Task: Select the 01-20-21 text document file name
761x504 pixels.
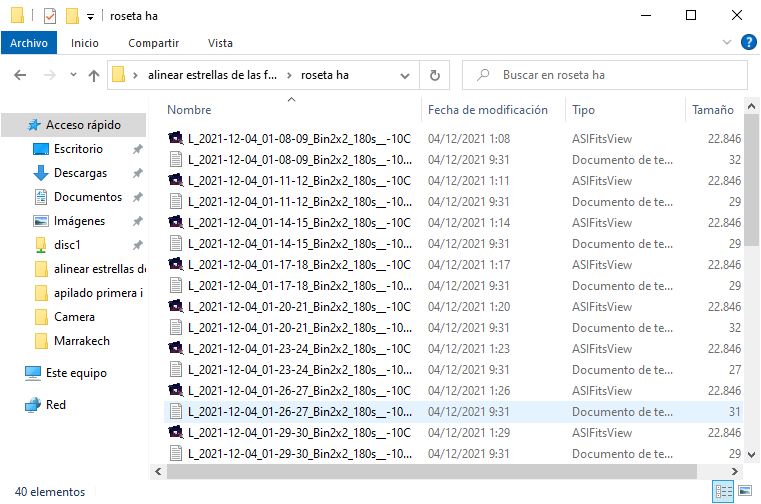Action: pyautogui.click(x=300, y=328)
